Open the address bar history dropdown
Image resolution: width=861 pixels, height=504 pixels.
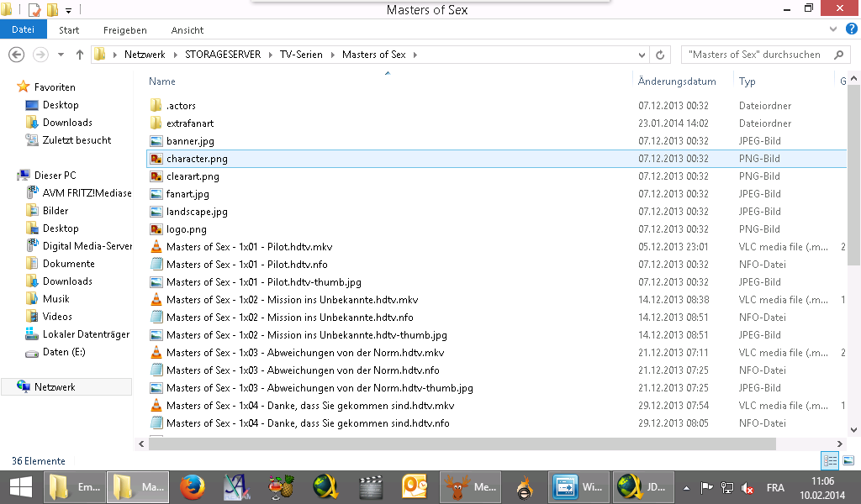click(642, 55)
